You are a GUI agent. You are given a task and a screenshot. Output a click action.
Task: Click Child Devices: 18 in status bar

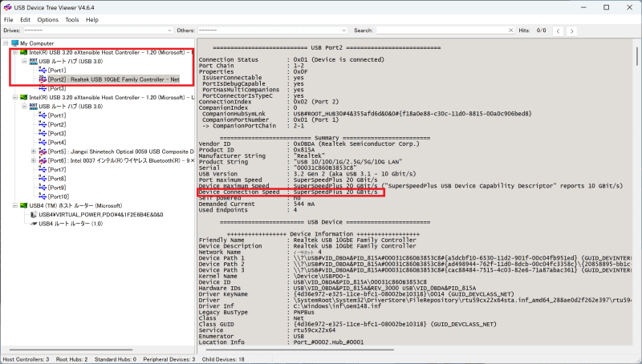pyautogui.click(x=223, y=359)
